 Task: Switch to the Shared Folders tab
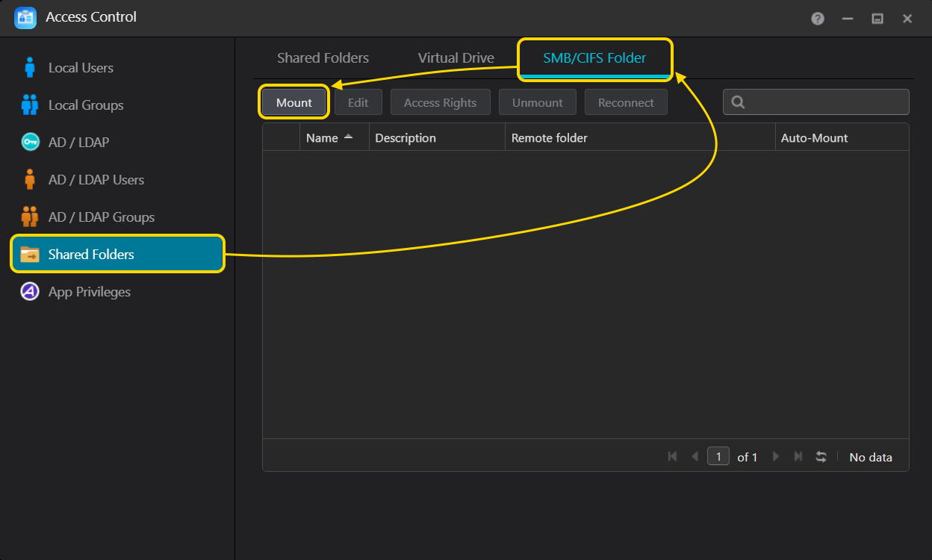(323, 58)
